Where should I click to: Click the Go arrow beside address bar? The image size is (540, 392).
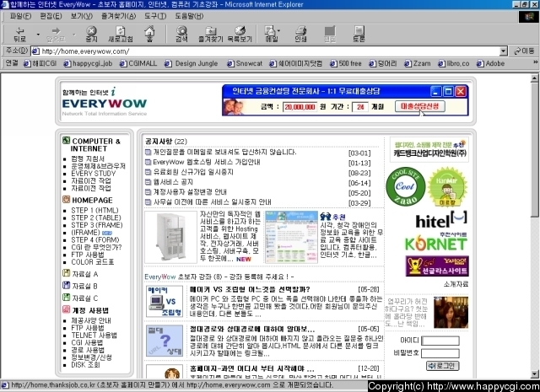tap(524, 51)
